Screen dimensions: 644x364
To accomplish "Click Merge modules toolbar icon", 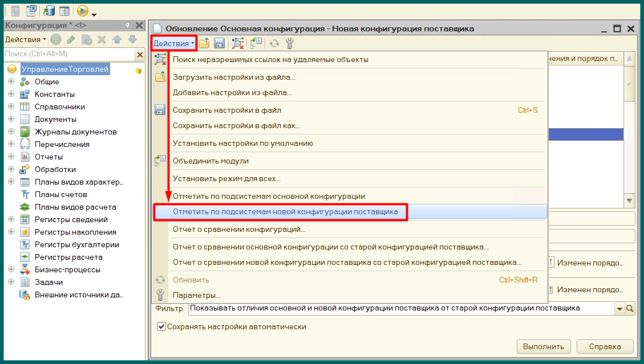I will pyautogui.click(x=256, y=43).
